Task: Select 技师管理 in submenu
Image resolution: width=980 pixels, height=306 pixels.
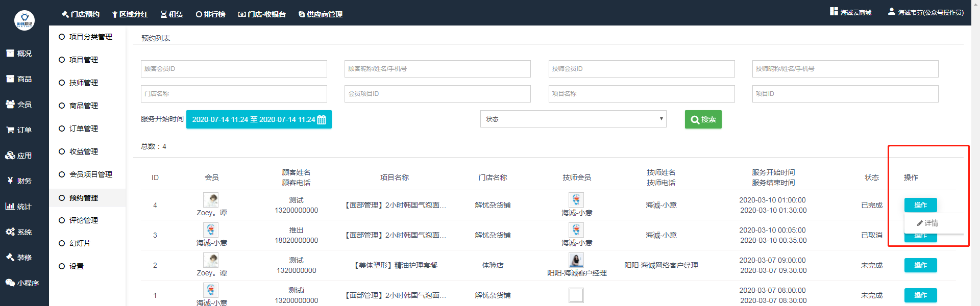Action: (x=79, y=83)
